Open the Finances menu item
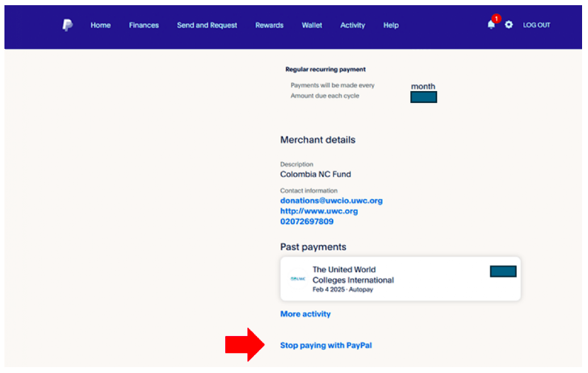 pos(144,25)
